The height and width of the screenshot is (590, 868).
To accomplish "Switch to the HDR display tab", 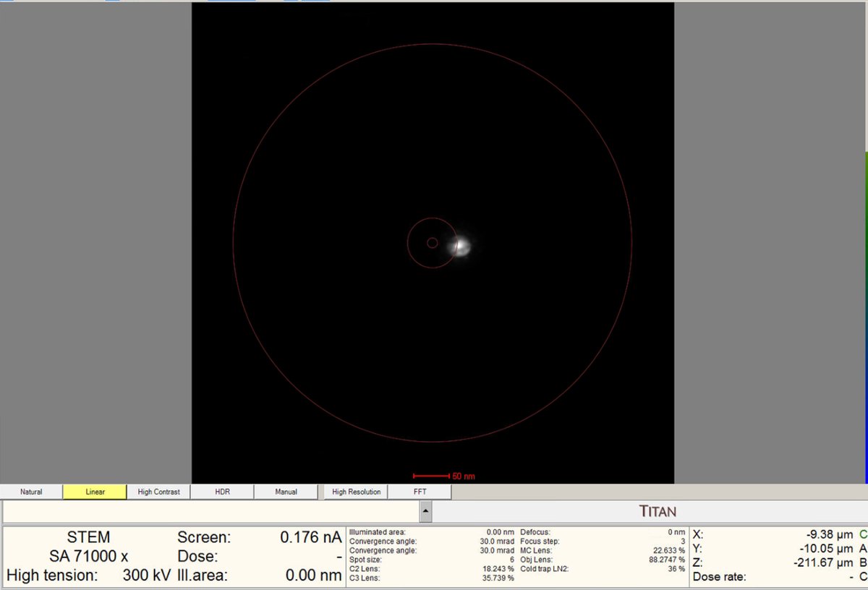I will [x=222, y=491].
